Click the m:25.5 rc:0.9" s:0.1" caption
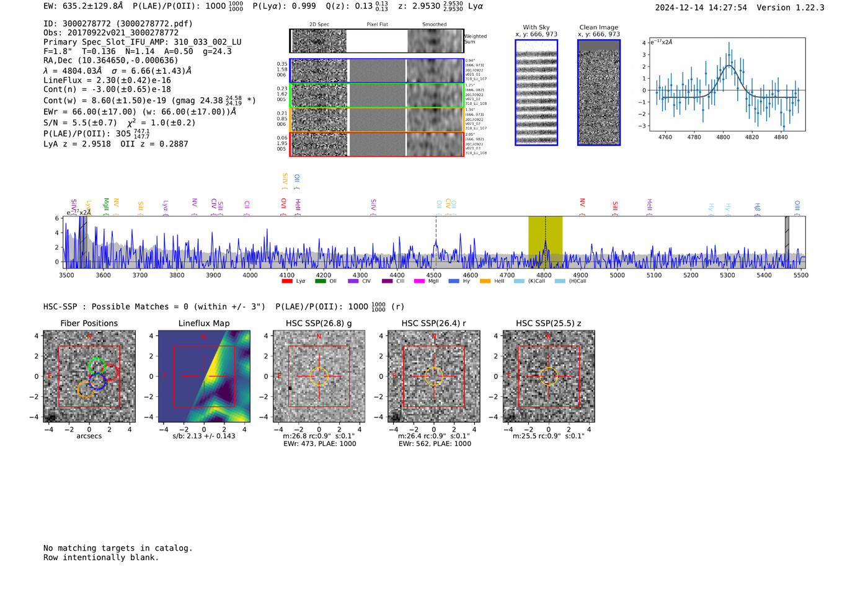This screenshot has height=591, width=868. click(548, 436)
